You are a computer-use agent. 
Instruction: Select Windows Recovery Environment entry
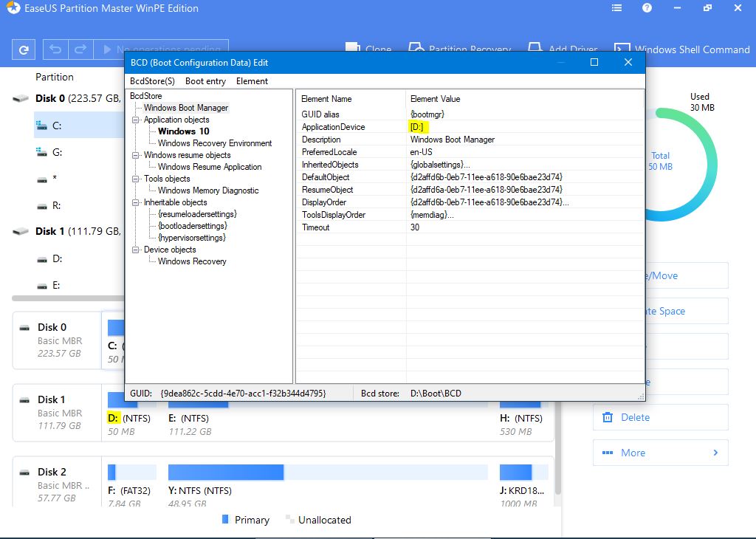click(214, 143)
